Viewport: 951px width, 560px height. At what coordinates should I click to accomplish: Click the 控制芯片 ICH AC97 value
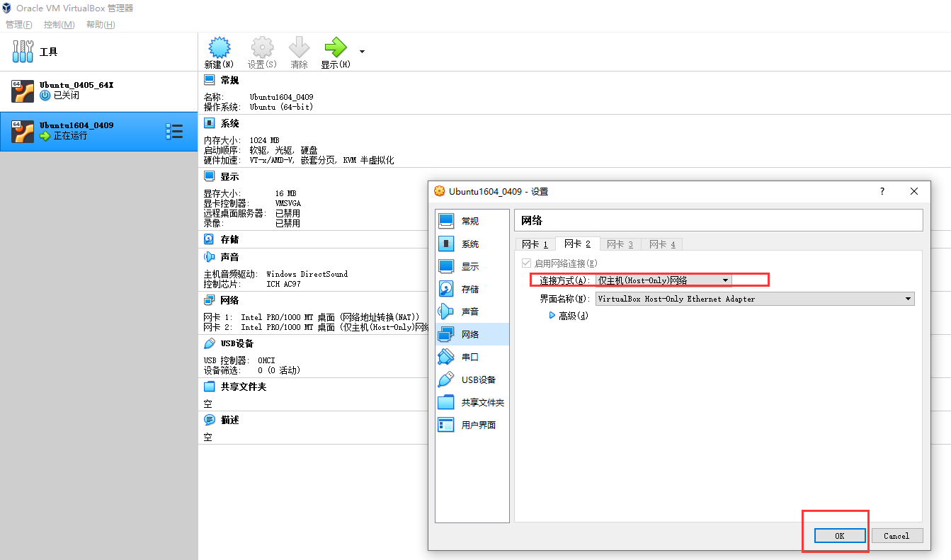[x=283, y=284]
